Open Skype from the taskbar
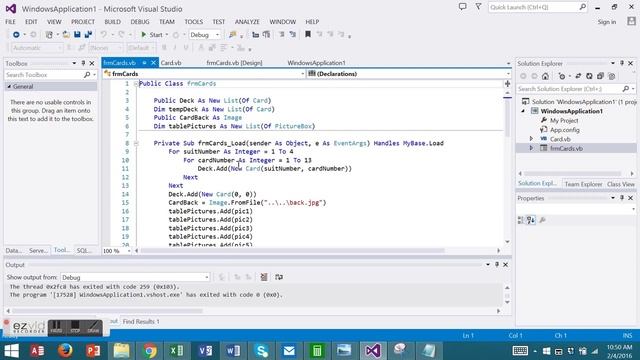Screen dimensions: 640x360 click(261, 351)
